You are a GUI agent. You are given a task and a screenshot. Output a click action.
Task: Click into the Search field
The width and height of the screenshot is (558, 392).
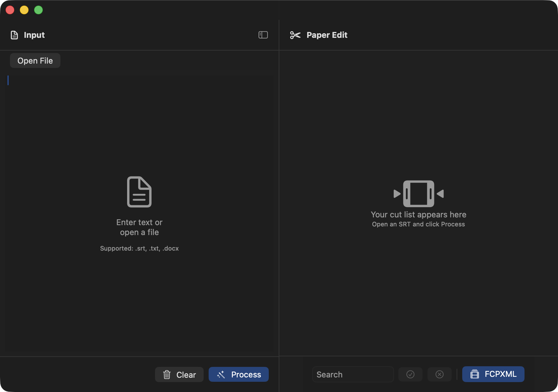pos(353,375)
